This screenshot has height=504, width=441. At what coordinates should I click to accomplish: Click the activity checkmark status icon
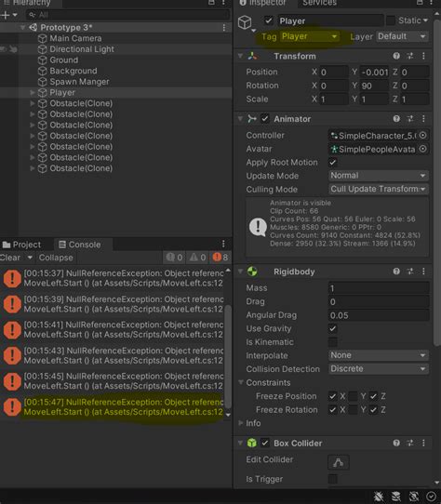click(431, 497)
